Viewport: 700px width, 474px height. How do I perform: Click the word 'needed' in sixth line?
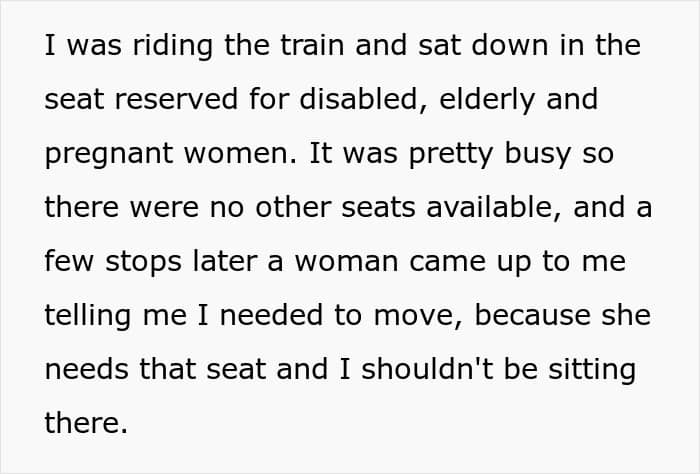(x=271, y=315)
